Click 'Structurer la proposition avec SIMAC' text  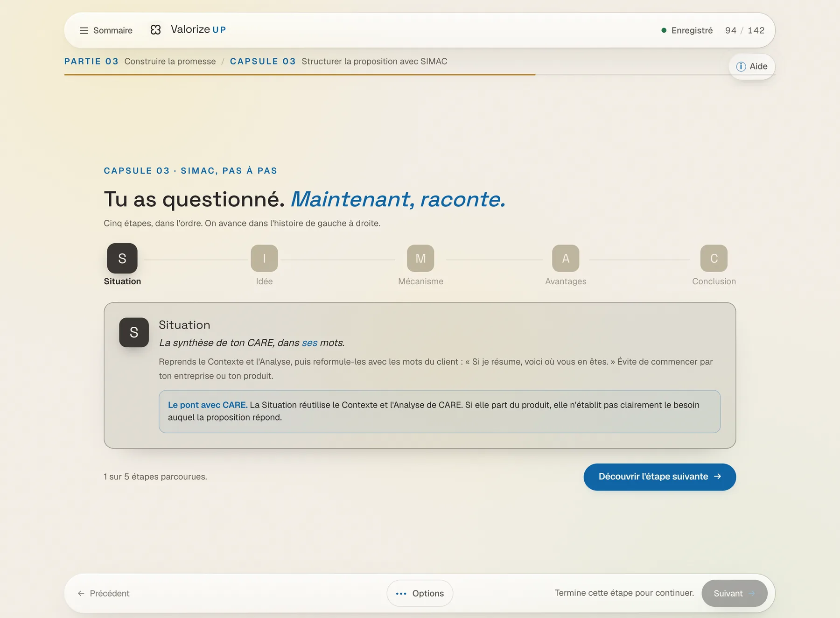click(x=374, y=61)
